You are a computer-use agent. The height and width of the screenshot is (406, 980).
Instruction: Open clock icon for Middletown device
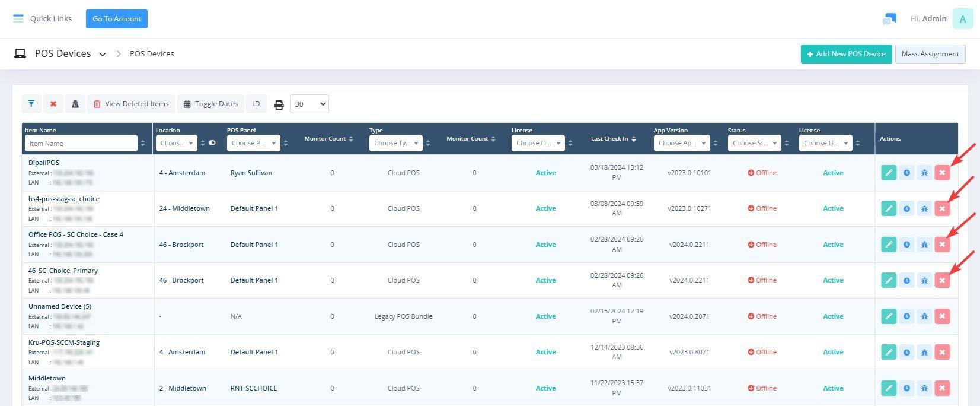(x=906, y=388)
